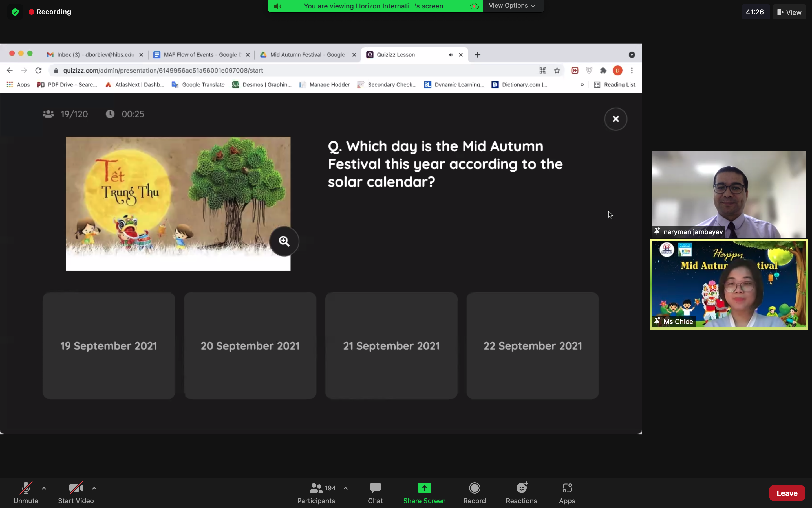The image size is (812, 508).
Task: Open the Reading List
Action: 615,85
